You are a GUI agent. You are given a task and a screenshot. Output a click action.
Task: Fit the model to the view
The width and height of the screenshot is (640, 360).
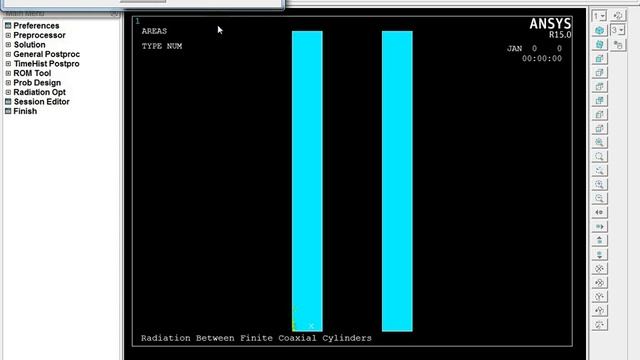pyautogui.click(x=599, y=142)
